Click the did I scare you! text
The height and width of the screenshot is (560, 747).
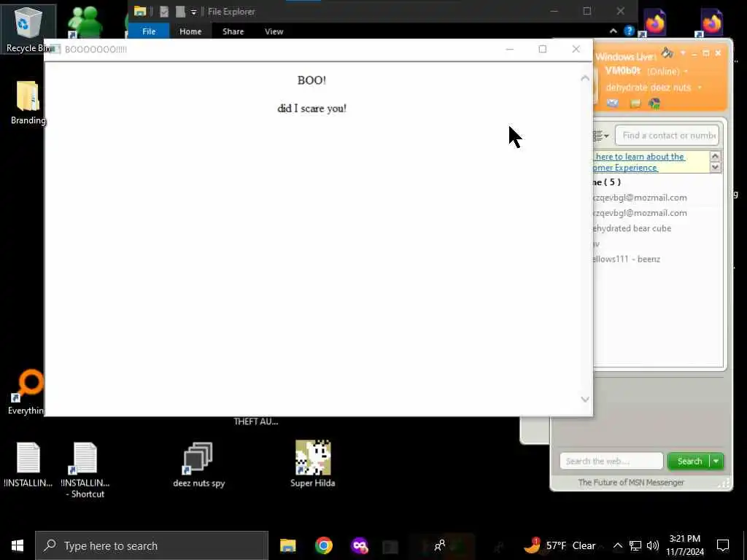tap(312, 109)
